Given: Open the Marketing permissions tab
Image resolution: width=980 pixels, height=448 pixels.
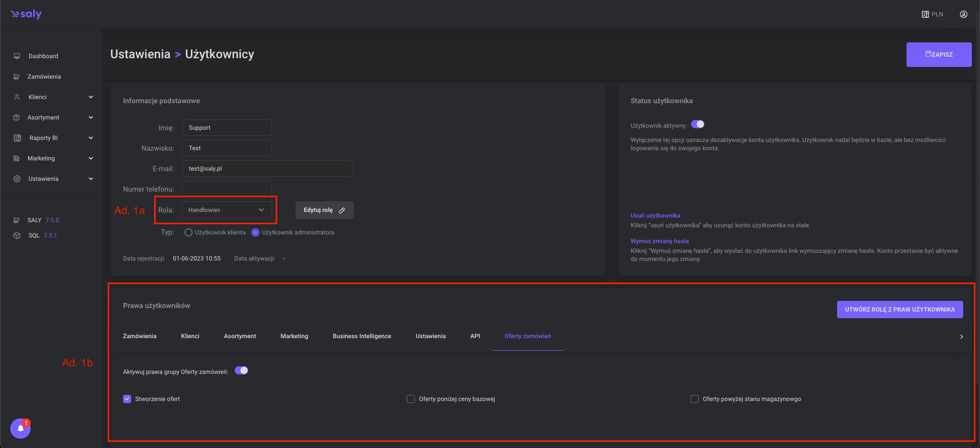Looking at the screenshot, I should click(294, 336).
